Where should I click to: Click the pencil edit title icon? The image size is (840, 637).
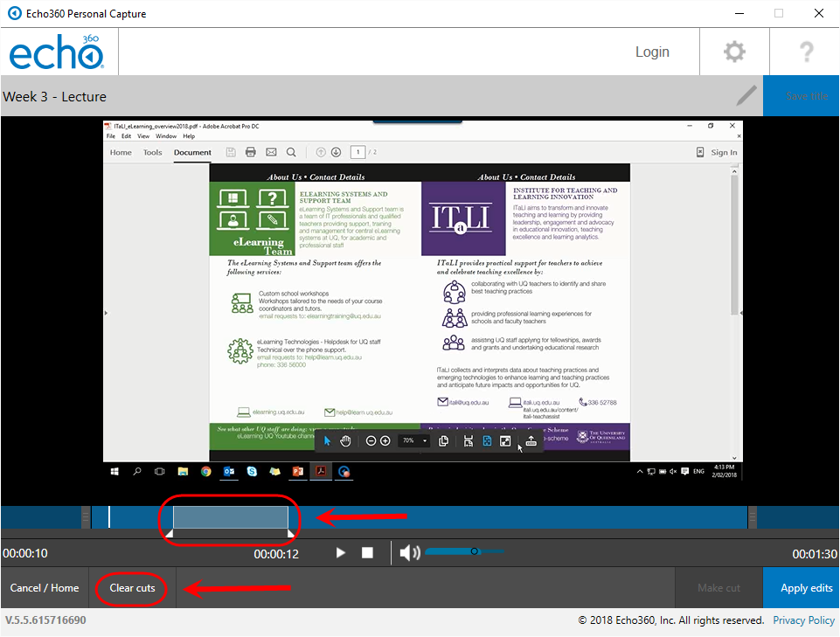(746, 95)
